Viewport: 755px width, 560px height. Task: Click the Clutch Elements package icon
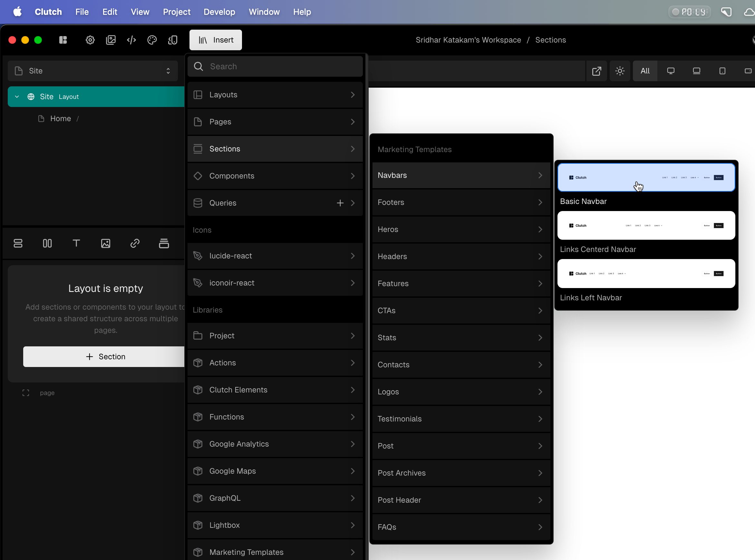[198, 390]
